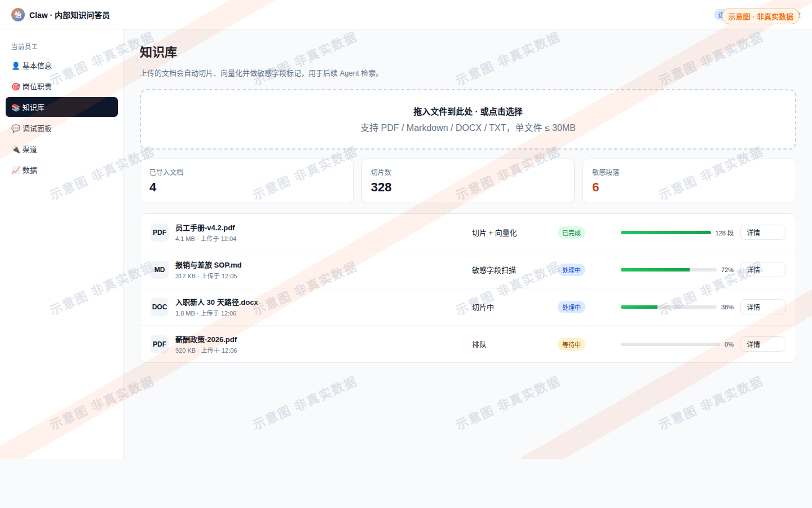
Task: Click the 敏感字段扫描 stage text
Action: [494, 270]
